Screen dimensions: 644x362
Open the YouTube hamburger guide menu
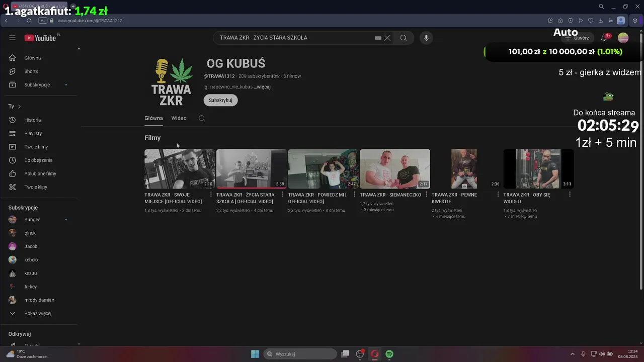point(13,38)
